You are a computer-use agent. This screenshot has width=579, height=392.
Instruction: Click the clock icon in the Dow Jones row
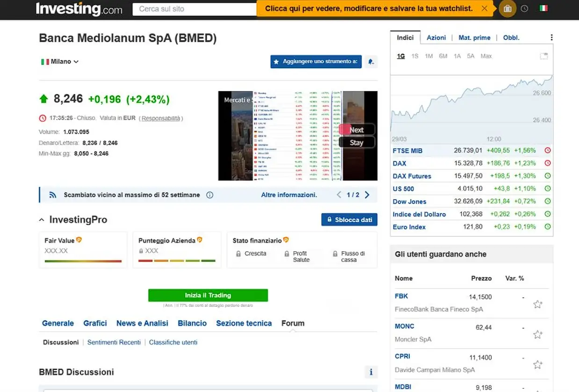[x=548, y=202]
